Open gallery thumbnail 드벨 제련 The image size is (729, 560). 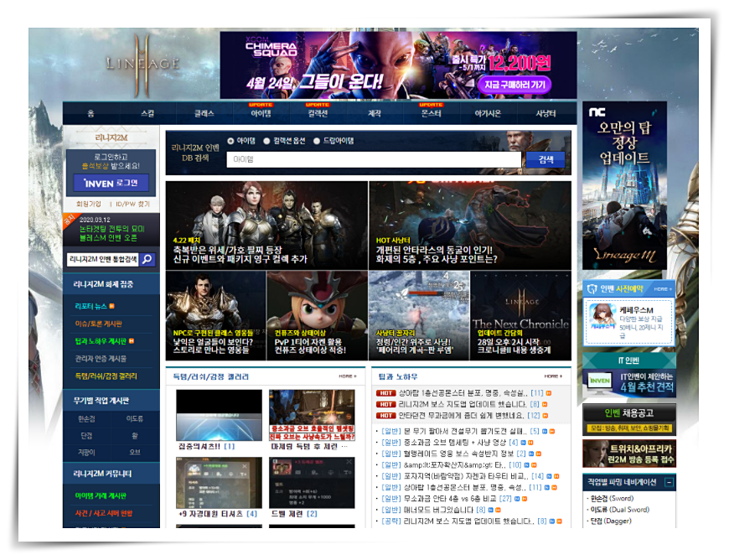(312, 483)
